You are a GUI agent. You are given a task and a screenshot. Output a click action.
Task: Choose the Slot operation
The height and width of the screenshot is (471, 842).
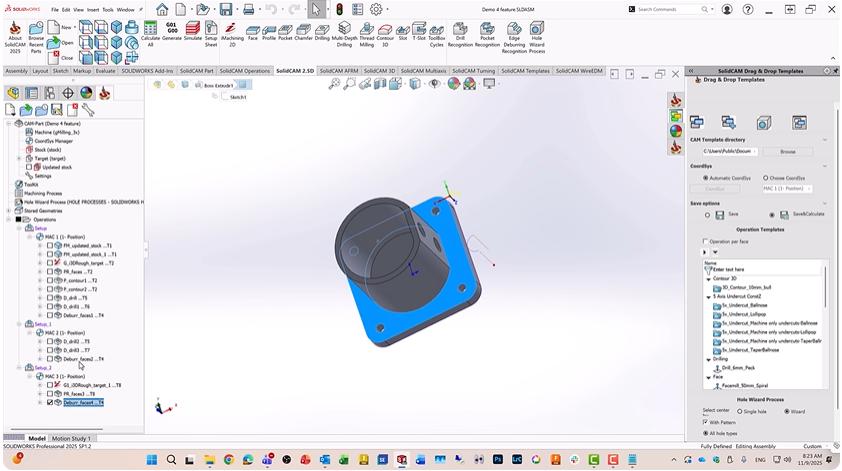tap(403, 34)
